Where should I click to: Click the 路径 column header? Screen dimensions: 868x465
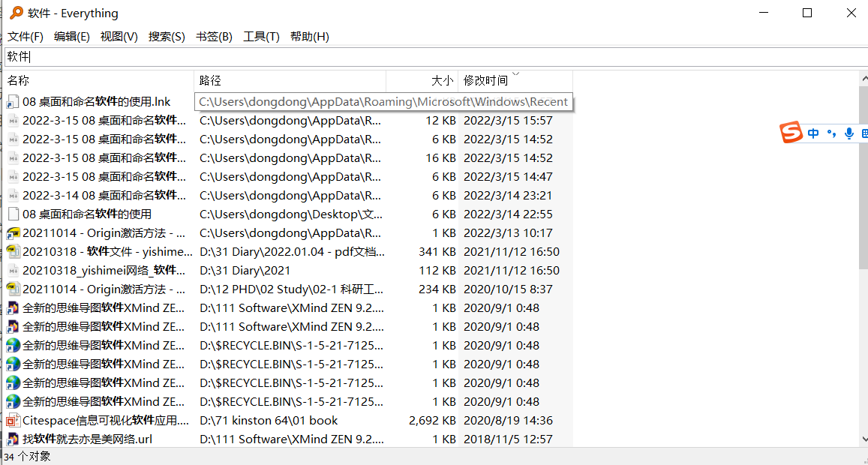point(290,80)
